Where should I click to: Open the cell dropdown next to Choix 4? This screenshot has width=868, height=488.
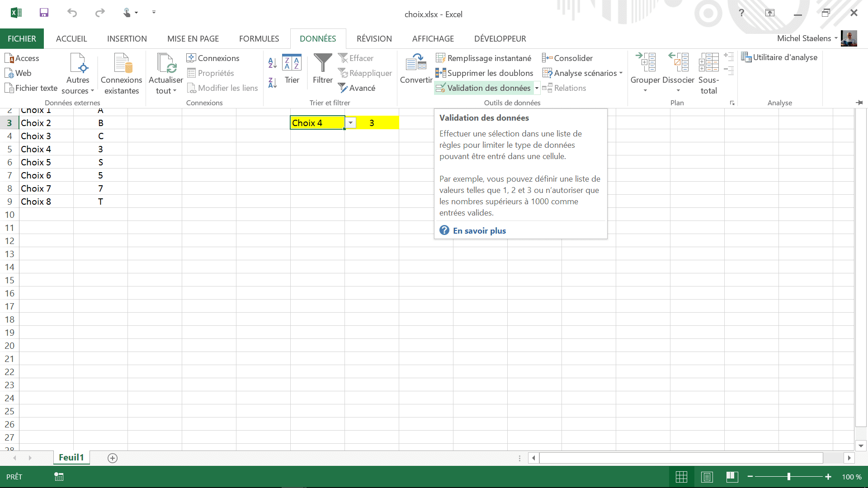(x=350, y=123)
